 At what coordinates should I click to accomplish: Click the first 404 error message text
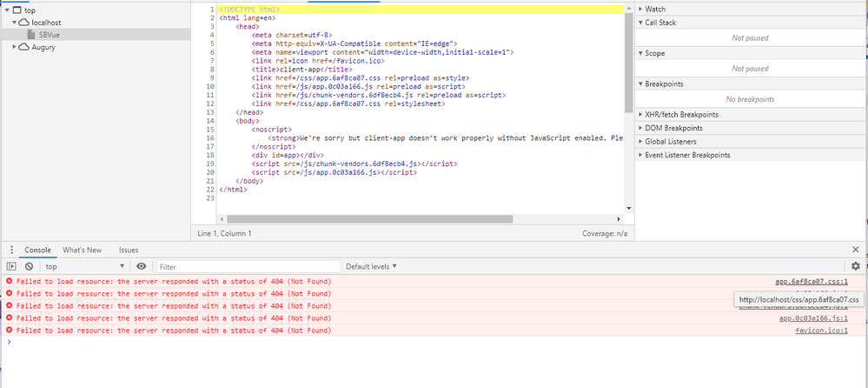174,282
